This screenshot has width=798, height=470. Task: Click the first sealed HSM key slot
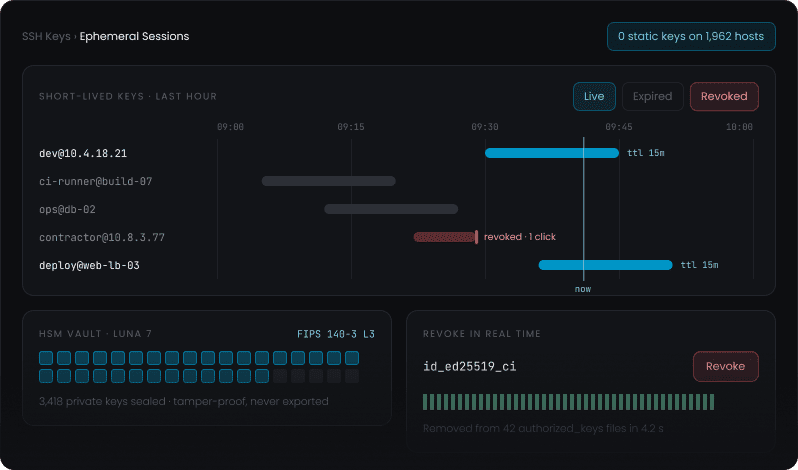pyautogui.click(x=46, y=358)
